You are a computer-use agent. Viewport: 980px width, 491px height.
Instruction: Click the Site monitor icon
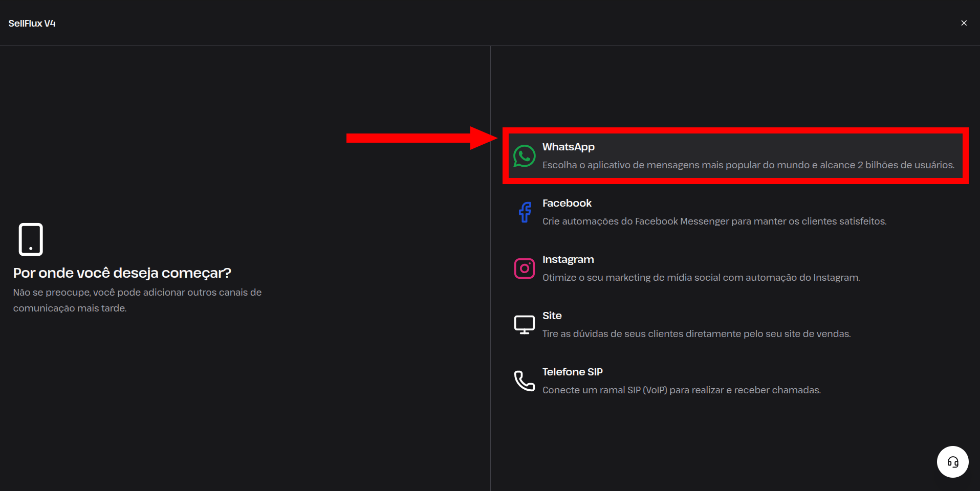point(525,325)
